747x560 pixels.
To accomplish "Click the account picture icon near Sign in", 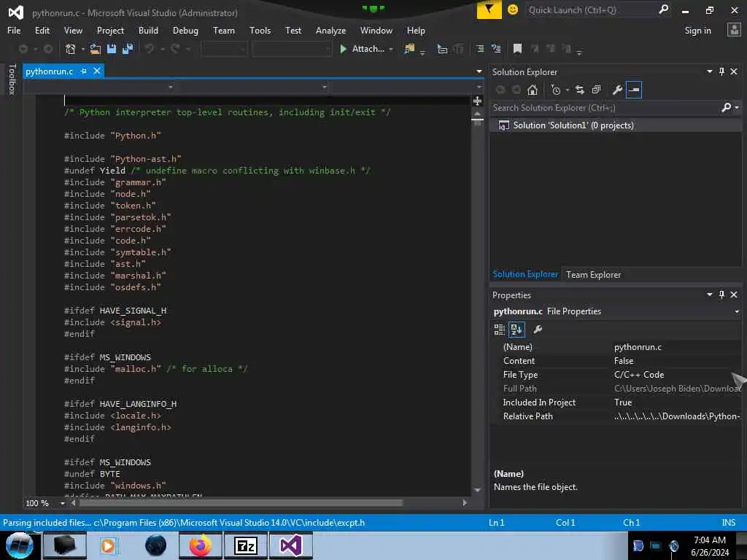I will (734, 30).
